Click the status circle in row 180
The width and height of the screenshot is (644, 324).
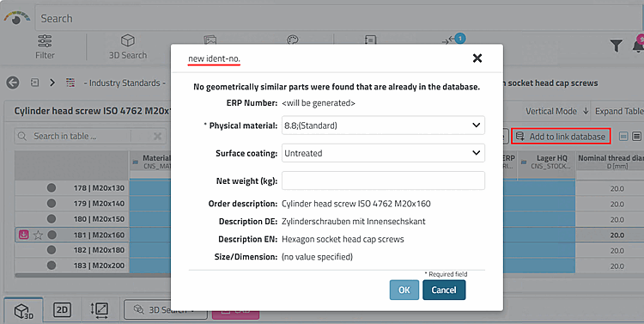click(x=52, y=219)
